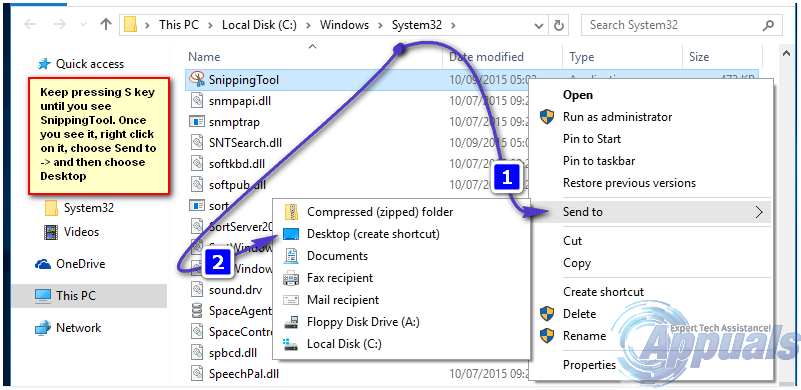Open the recent locations dropdown arrow

(84, 25)
